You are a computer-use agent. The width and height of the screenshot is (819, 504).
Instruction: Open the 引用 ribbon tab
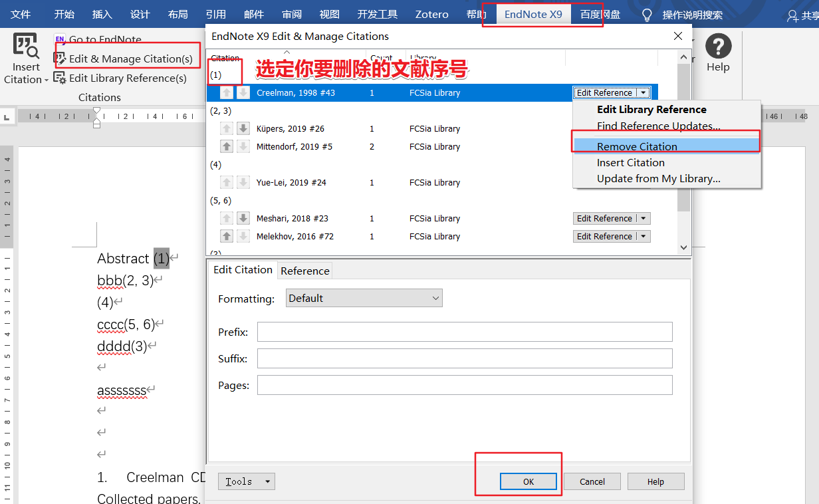tap(216, 14)
